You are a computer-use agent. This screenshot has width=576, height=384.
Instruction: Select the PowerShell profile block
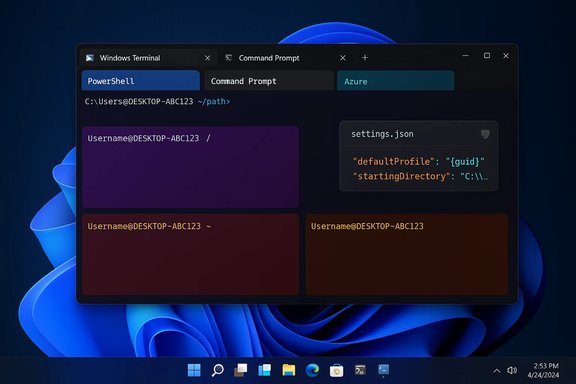[141, 80]
